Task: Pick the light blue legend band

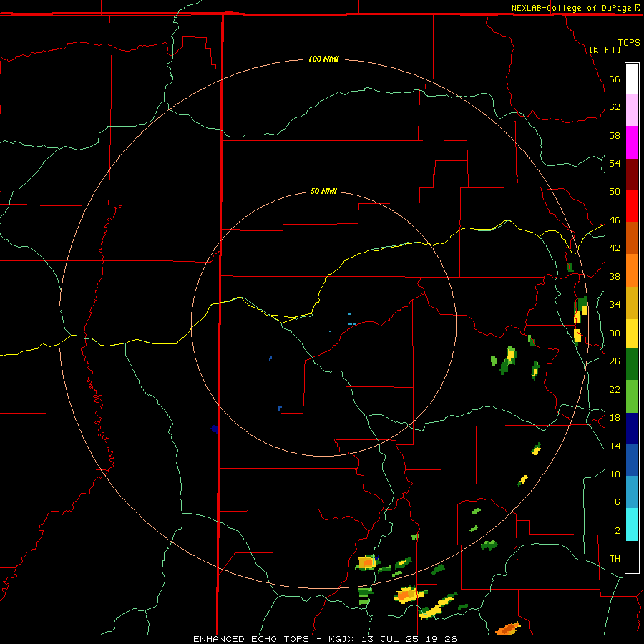Action: coord(632,492)
